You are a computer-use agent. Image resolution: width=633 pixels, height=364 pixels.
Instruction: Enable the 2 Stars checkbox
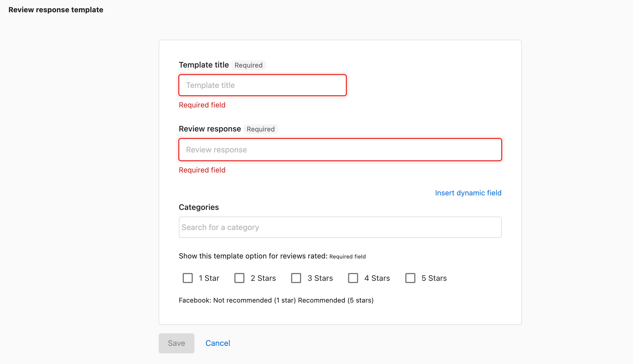pos(239,278)
